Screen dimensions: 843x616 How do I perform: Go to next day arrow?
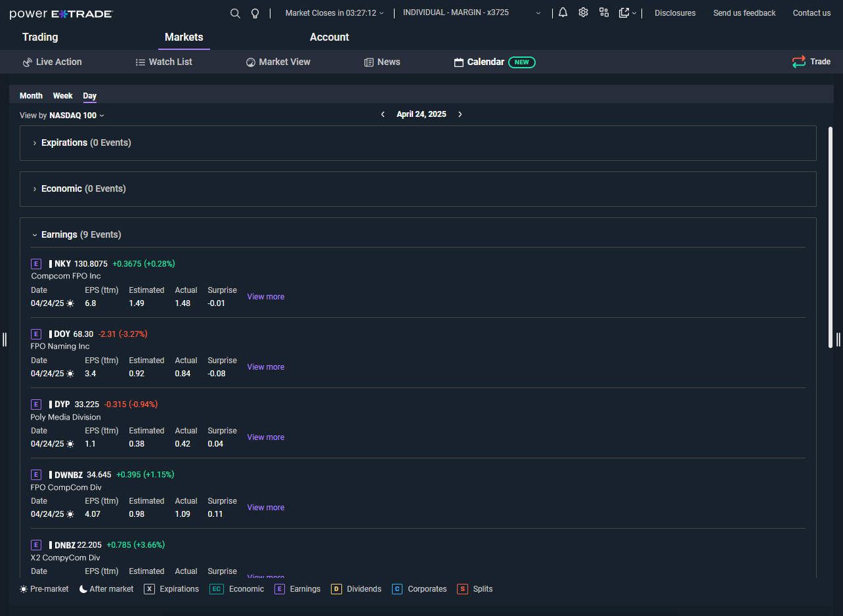460,114
